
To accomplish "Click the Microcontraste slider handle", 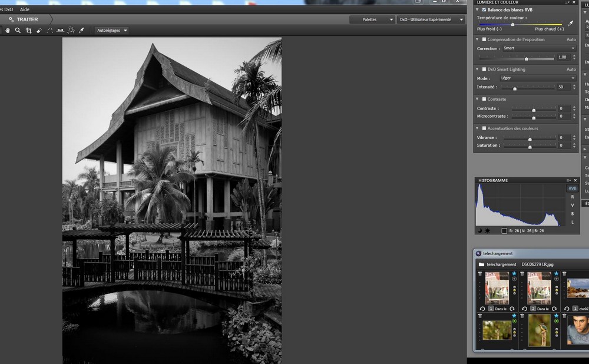I will [x=534, y=118].
